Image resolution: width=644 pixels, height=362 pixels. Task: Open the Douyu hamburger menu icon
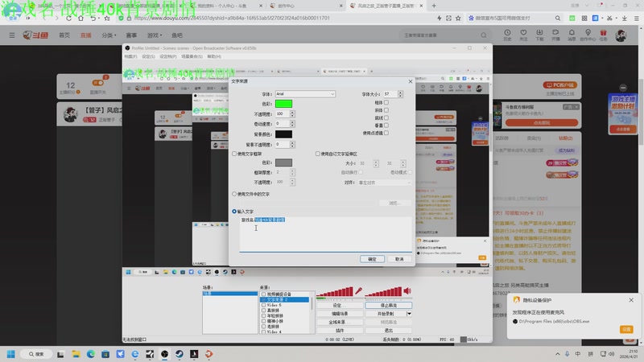coord(12,35)
